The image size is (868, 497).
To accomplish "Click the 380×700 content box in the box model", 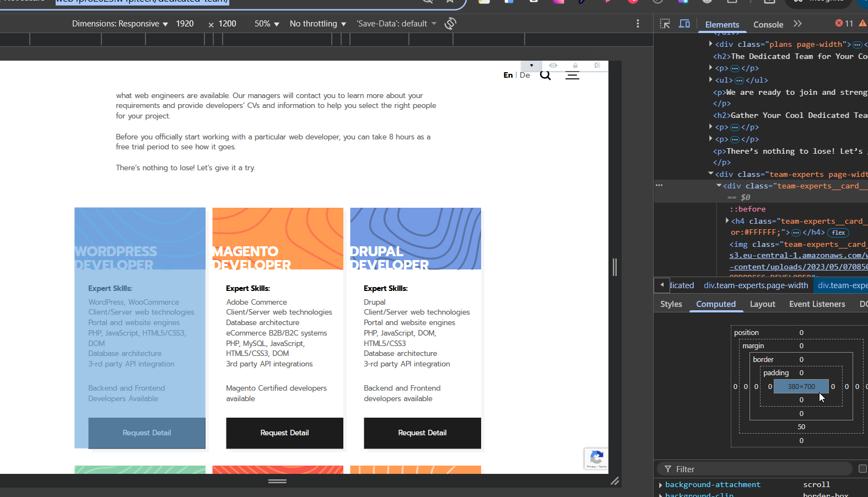I will [801, 387].
